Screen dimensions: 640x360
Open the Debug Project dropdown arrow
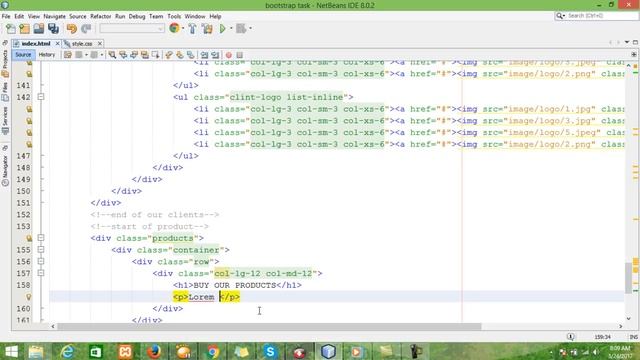[250, 29]
